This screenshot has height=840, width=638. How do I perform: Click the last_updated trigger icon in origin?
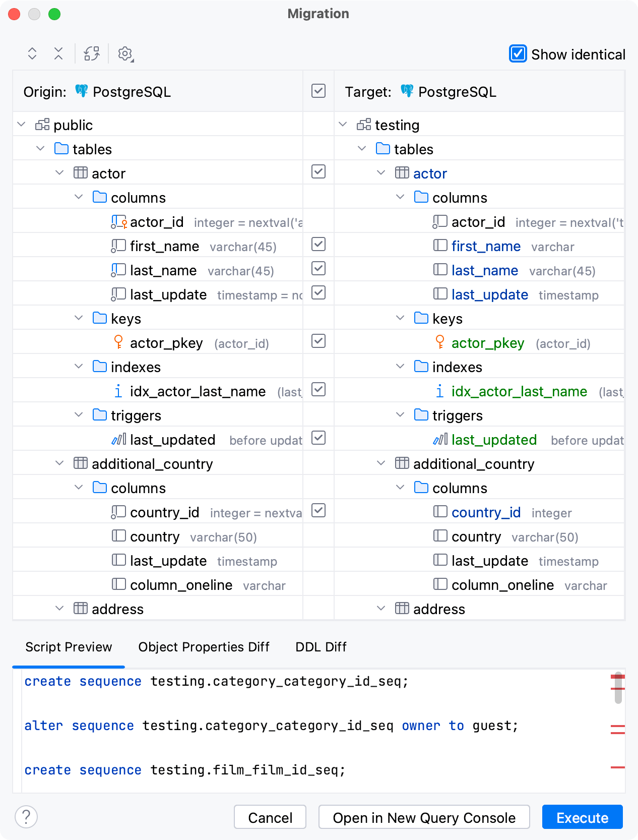click(x=118, y=439)
